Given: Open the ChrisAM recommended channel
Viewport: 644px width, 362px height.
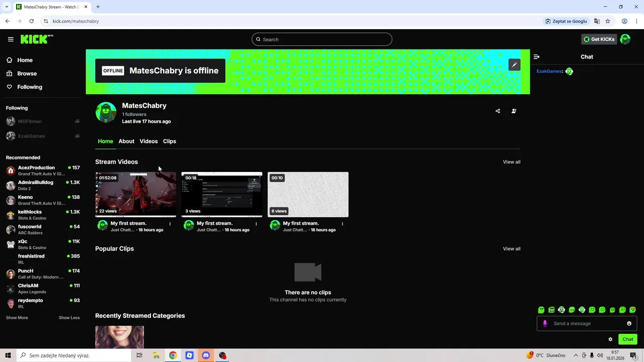Looking at the screenshot, I should point(43,289).
